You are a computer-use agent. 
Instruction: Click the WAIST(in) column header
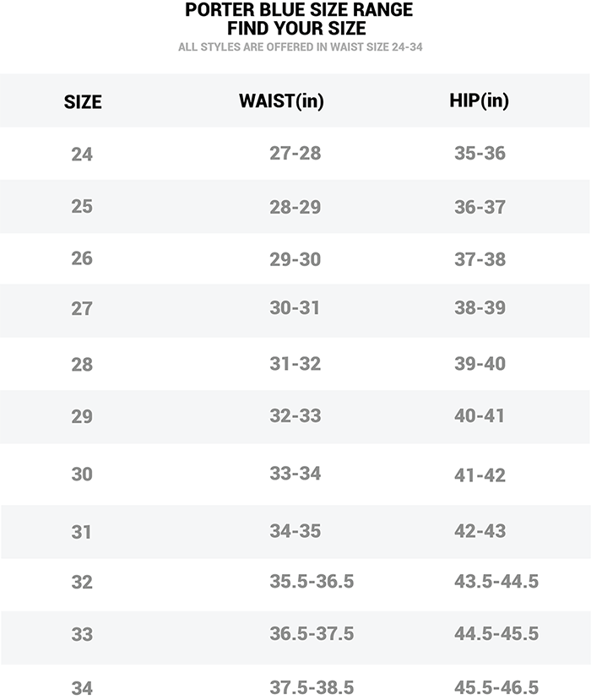[281, 100]
